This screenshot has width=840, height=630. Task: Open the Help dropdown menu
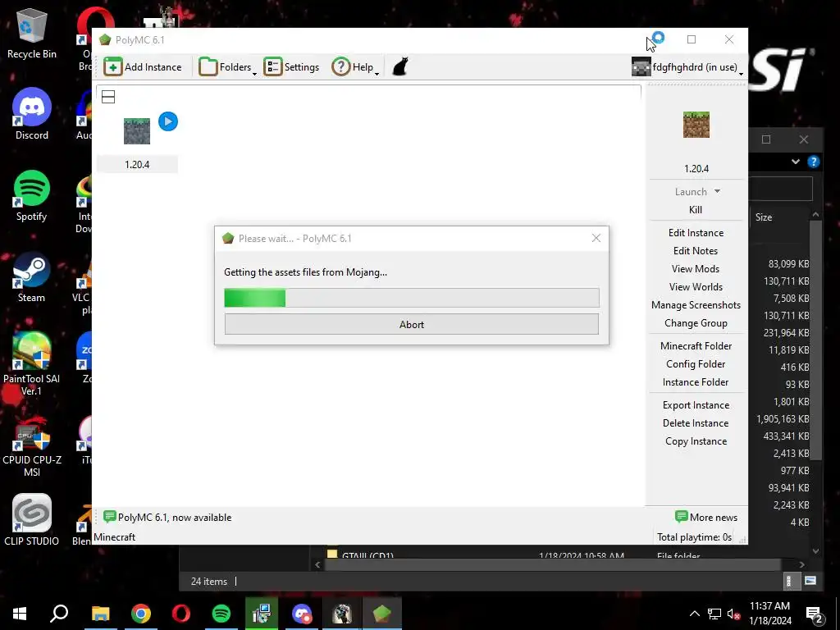click(355, 67)
